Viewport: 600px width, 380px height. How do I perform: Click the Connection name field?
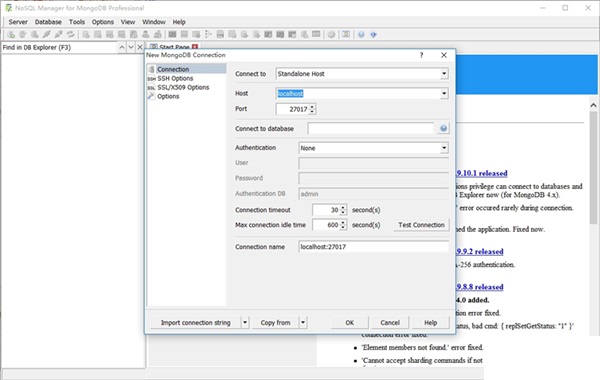pyautogui.click(x=373, y=247)
